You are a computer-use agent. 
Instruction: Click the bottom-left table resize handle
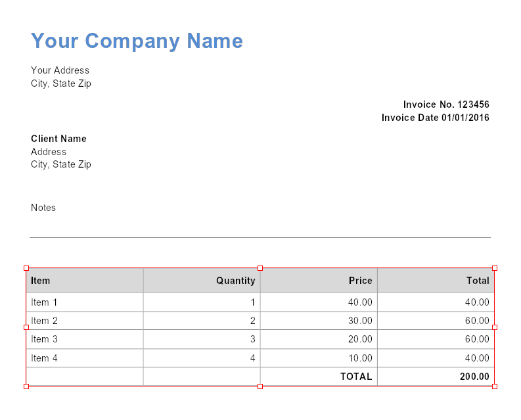(x=26, y=386)
